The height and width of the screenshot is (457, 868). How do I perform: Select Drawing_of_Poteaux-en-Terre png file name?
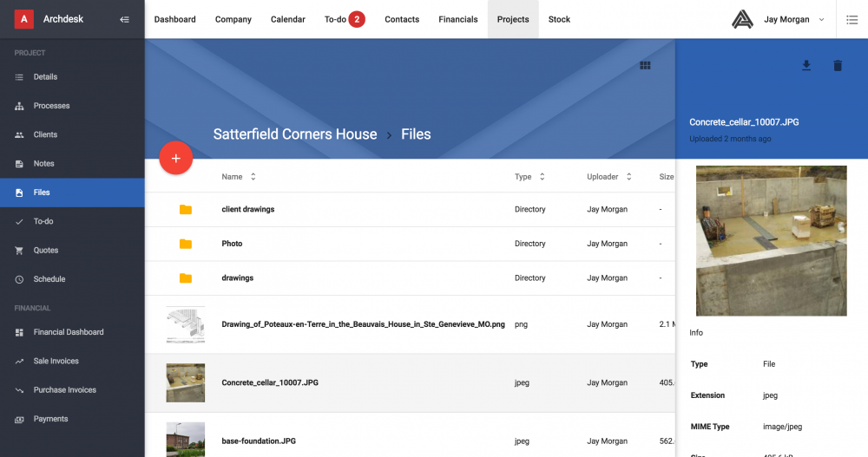click(363, 324)
